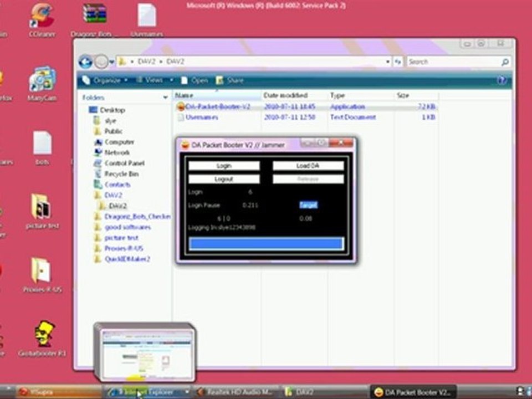The height and width of the screenshot is (399, 532).
Task: Click the refresh button next to address bar
Action: coord(398,62)
